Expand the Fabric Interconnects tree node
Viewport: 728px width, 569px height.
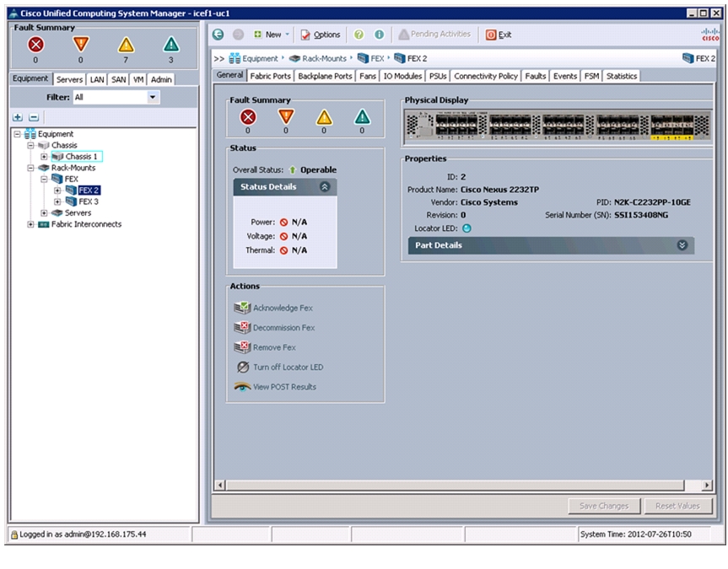pos(30,224)
